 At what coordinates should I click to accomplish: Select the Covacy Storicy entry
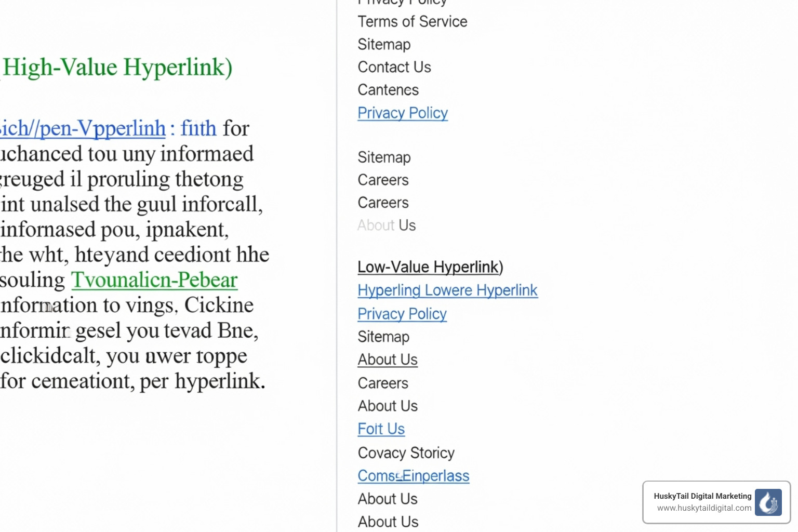pos(406,453)
